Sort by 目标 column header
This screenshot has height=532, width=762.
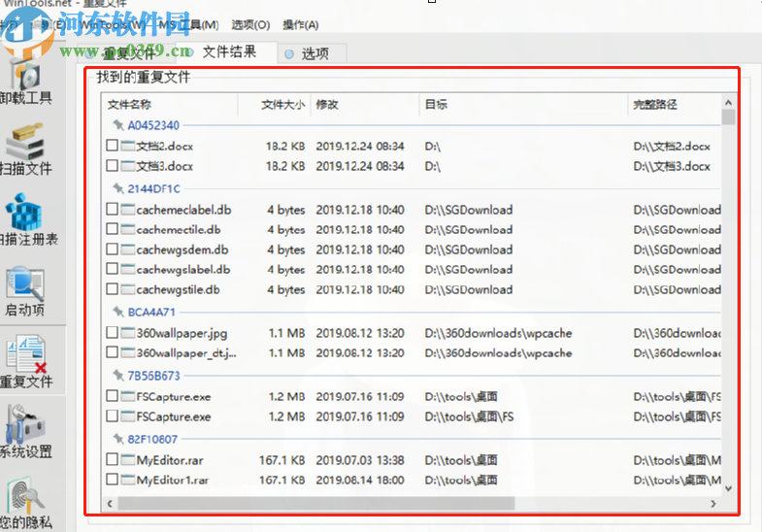coord(436,105)
